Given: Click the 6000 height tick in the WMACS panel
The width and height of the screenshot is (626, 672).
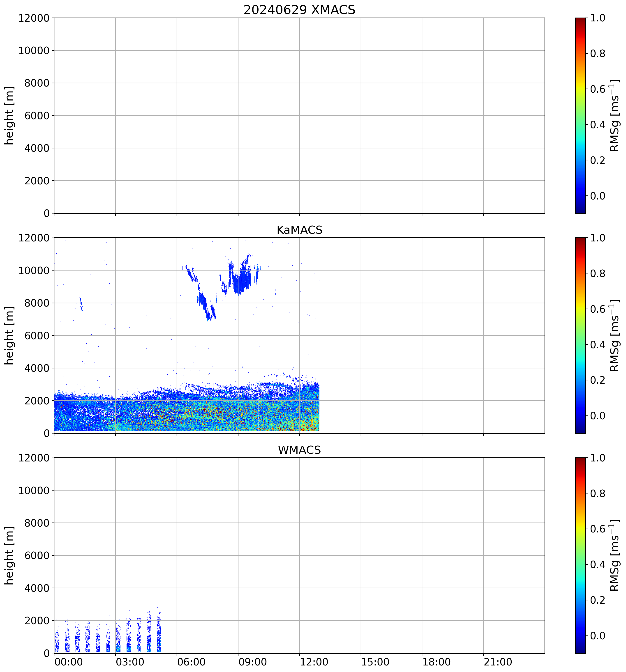Looking at the screenshot, I should coord(37,556).
